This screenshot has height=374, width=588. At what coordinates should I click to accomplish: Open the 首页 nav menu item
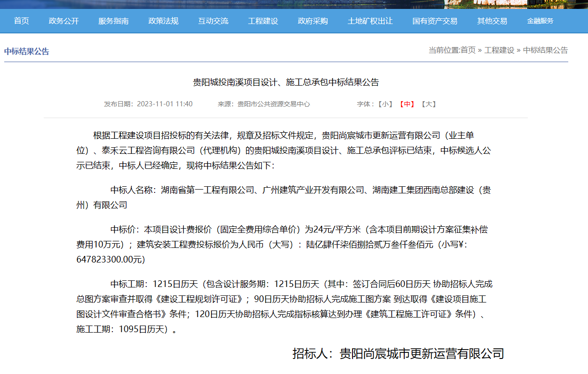(x=21, y=21)
